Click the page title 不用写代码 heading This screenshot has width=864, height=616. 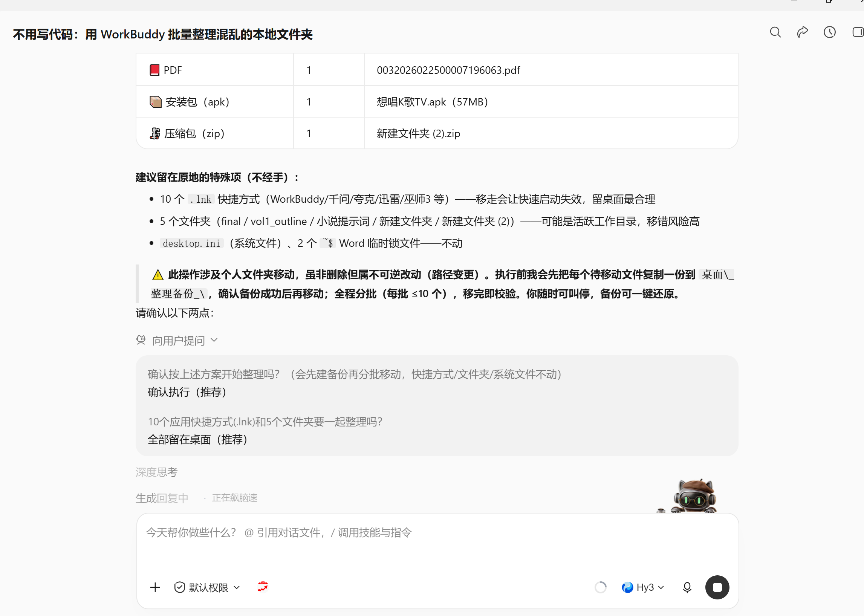point(163,35)
